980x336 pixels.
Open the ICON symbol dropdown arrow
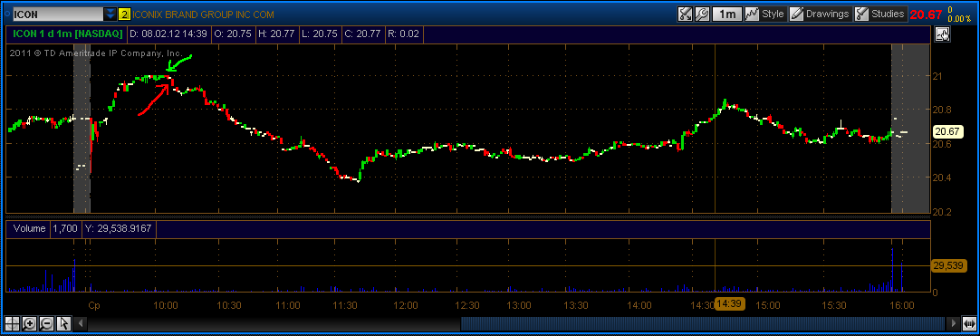[x=110, y=14]
